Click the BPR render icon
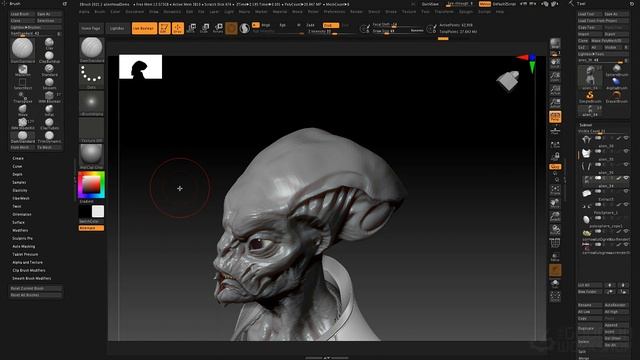Viewport: 640px width, 360px height. (x=555, y=44)
